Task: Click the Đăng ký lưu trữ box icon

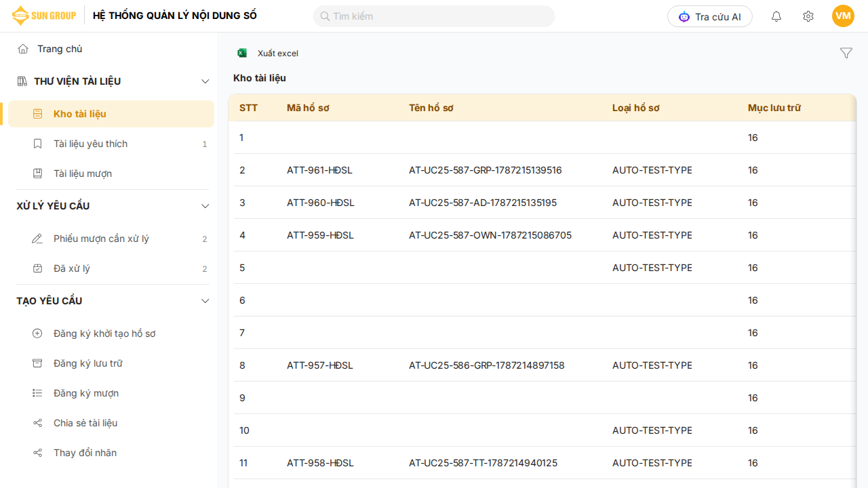Action: (x=38, y=363)
